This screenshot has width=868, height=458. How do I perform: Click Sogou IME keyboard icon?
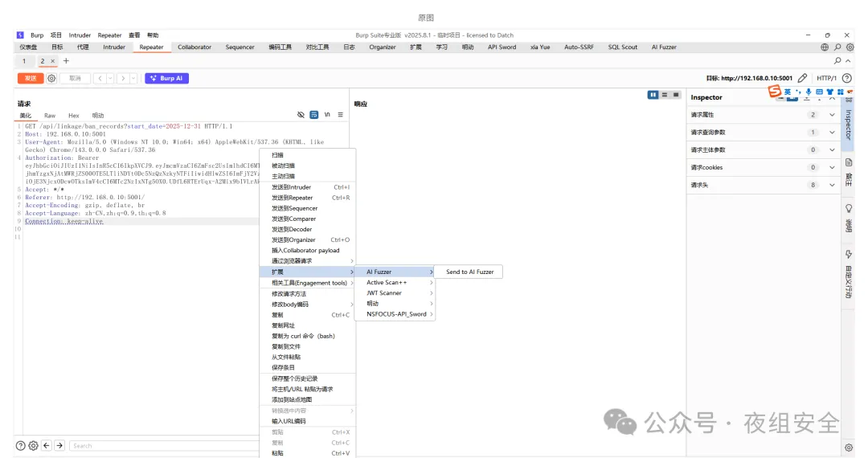point(819,92)
